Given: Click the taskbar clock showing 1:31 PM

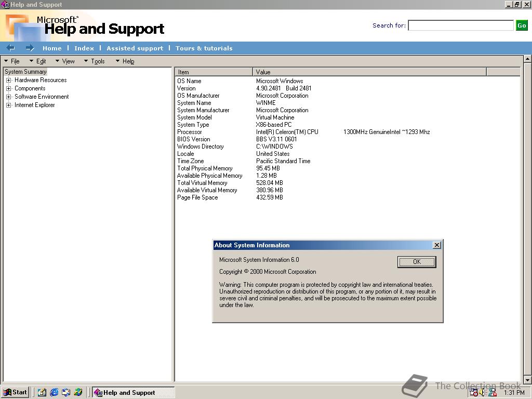Looking at the screenshot, I should (x=514, y=393).
